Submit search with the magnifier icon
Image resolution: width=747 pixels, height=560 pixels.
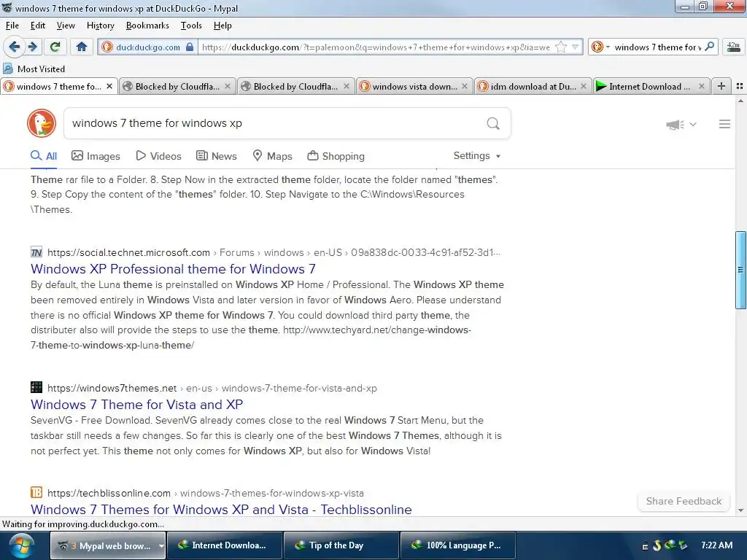(x=493, y=123)
